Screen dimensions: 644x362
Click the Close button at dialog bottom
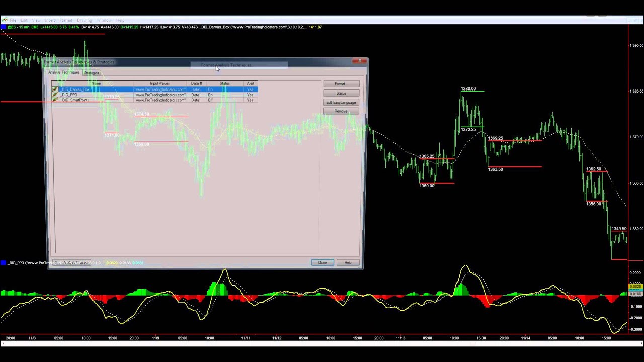tap(323, 262)
